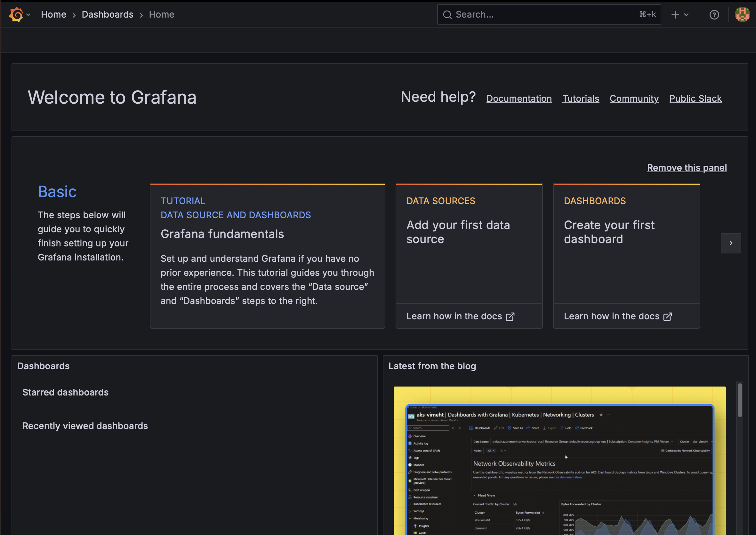
Task: Click Remove this panel link
Action: point(687,168)
